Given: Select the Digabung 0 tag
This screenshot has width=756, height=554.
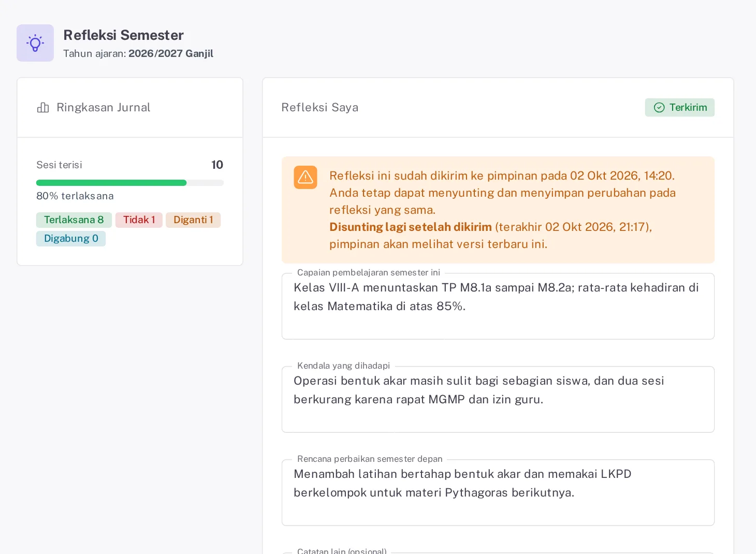Looking at the screenshot, I should pyautogui.click(x=71, y=239).
